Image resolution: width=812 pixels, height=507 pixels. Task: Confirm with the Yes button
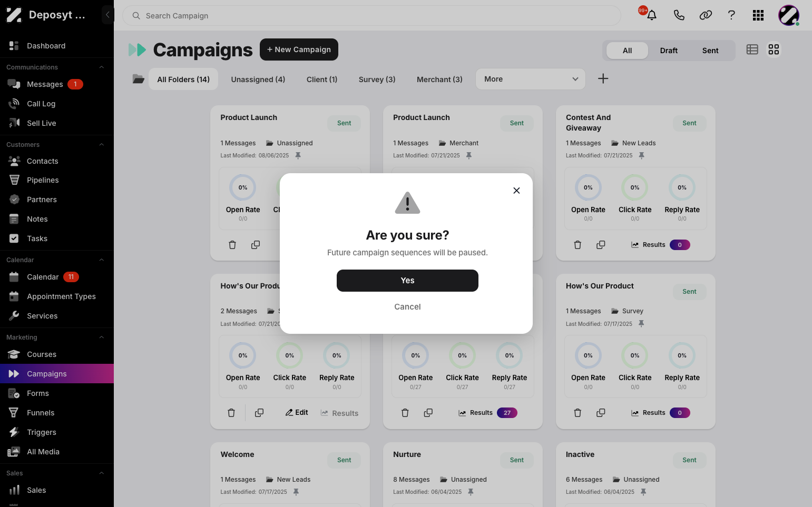coord(407,281)
